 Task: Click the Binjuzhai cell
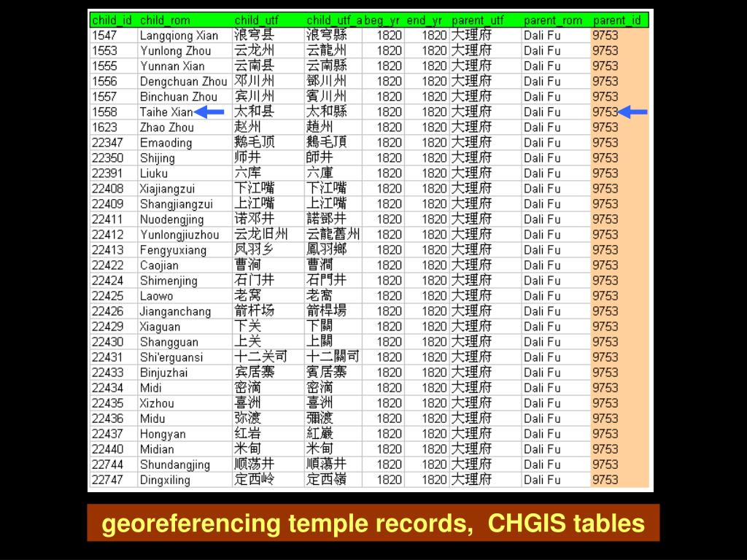pos(185,373)
